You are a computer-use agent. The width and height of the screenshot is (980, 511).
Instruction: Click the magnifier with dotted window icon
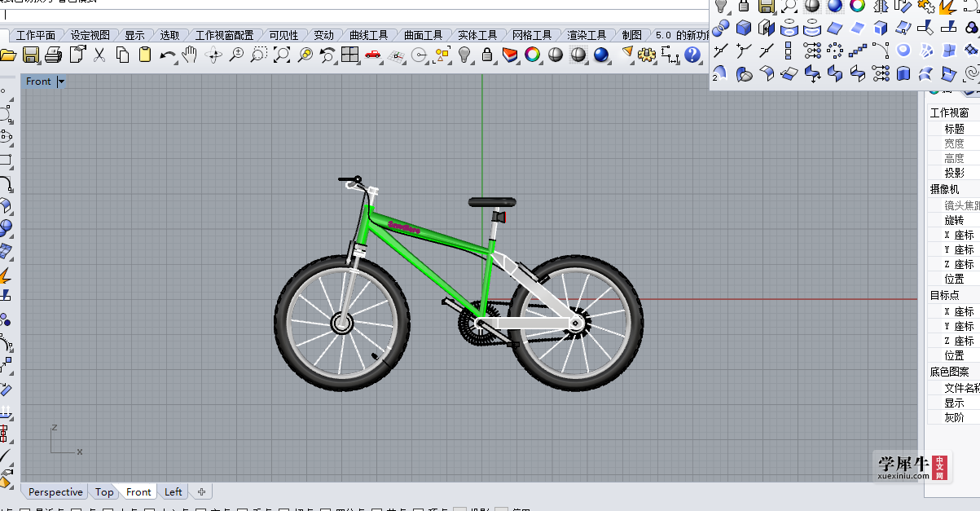[258, 55]
